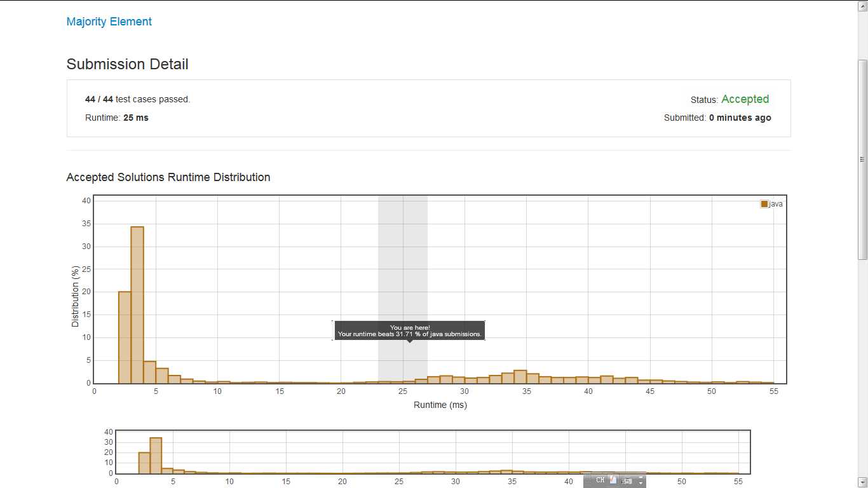Image resolution: width=868 pixels, height=488 pixels.
Task: Click the '25 ms' runtime value
Action: click(136, 118)
